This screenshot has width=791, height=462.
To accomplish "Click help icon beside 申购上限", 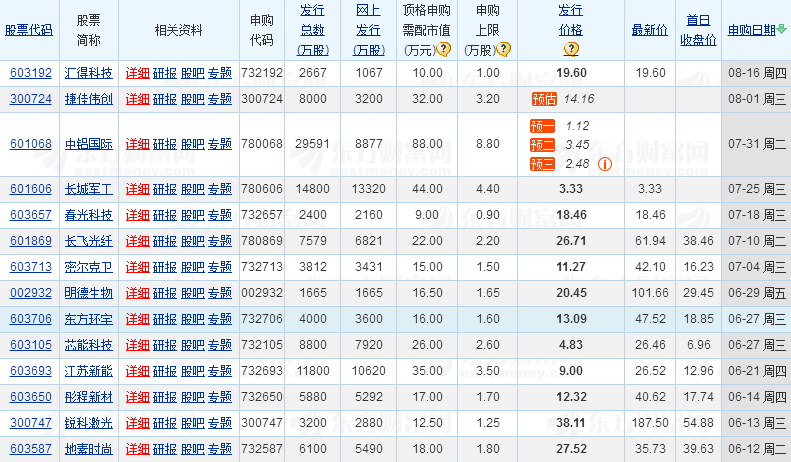I will pos(503,49).
